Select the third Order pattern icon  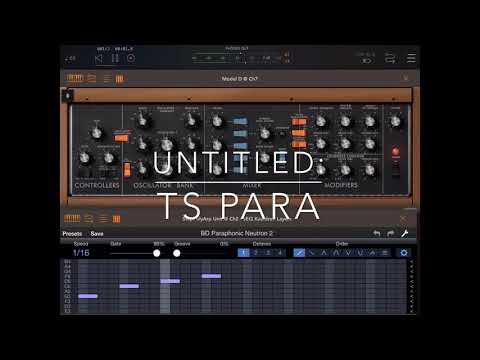324,253
